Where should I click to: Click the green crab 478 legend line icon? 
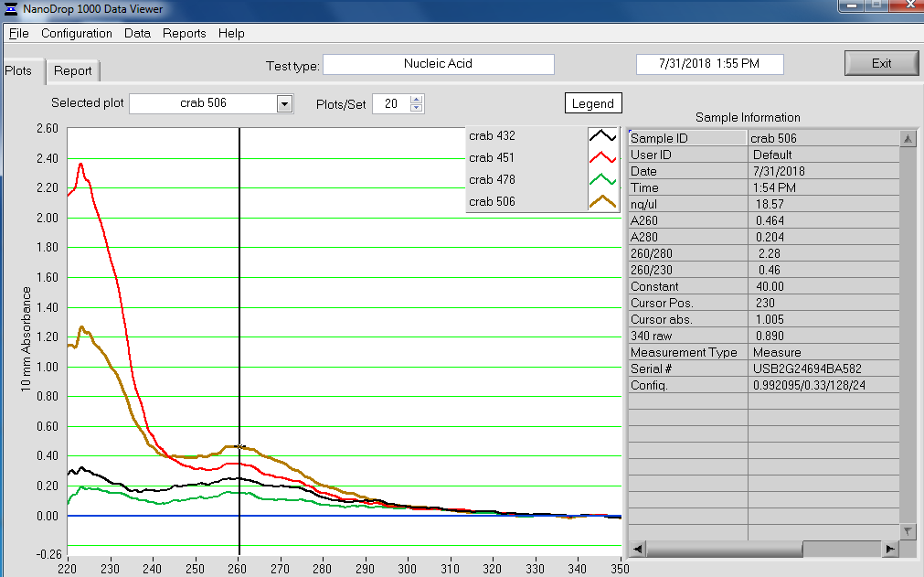(x=603, y=180)
